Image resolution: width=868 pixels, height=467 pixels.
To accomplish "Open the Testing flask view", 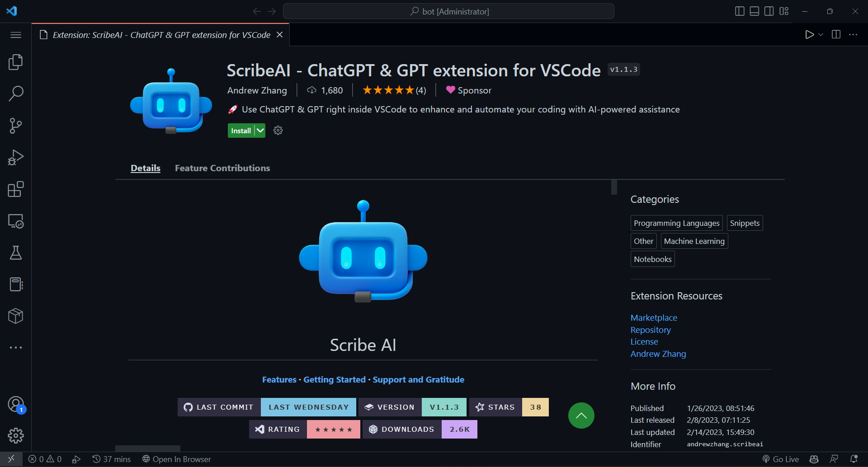I will (x=16, y=253).
